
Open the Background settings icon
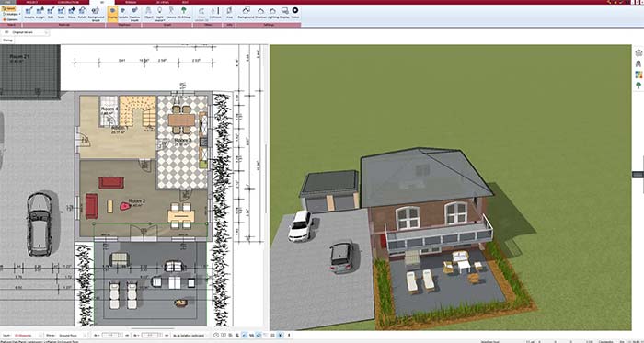click(246, 13)
